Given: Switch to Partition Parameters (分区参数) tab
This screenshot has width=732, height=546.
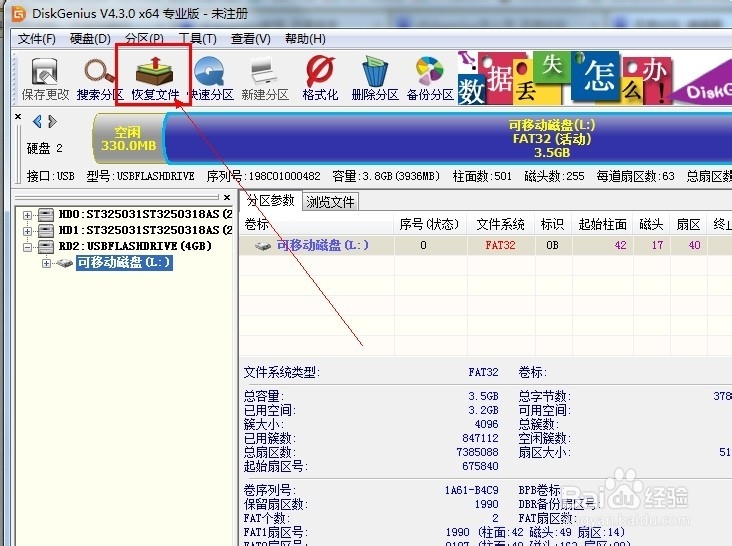Looking at the screenshot, I should coord(271,201).
